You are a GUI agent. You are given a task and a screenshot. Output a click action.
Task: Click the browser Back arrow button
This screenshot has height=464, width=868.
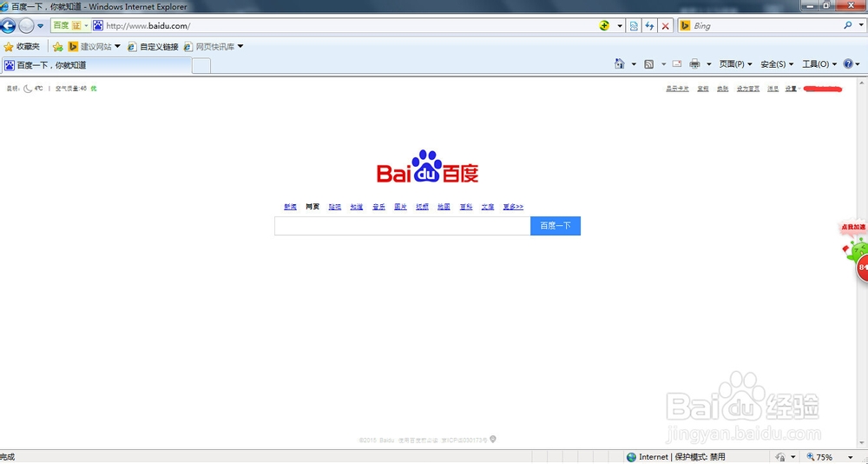point(8,25)
